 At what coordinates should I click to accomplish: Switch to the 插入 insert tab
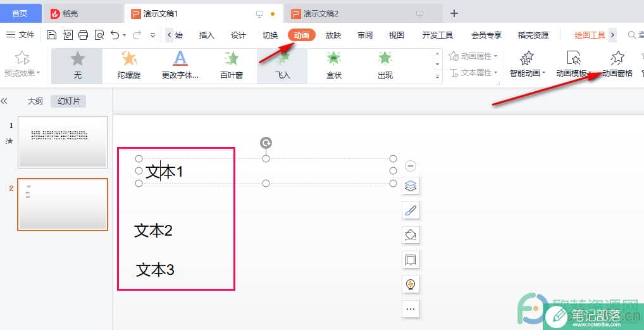207,35
